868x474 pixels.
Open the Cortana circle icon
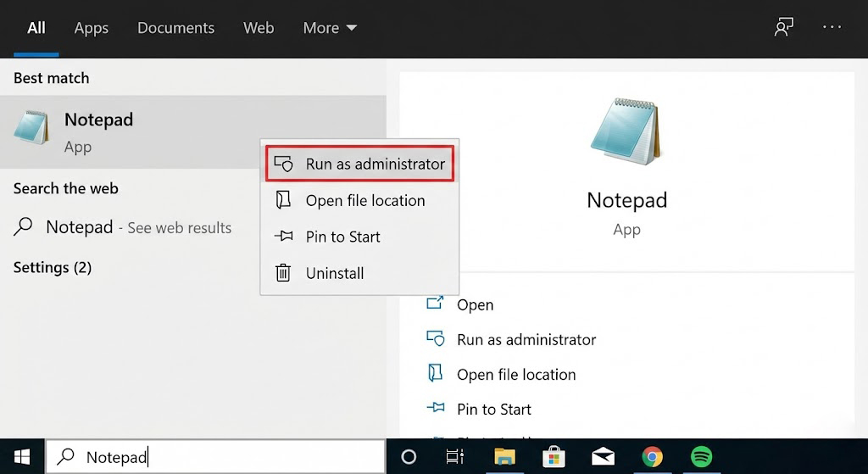[x=409, y=457]
